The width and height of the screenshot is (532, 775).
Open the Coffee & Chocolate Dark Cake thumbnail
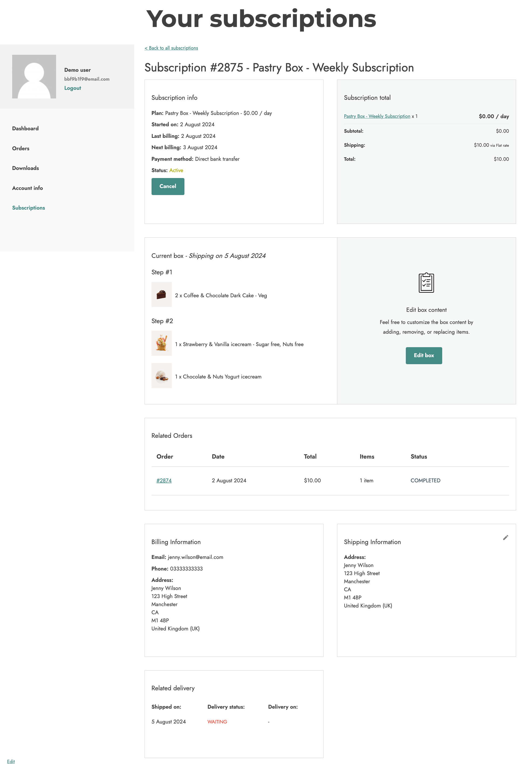pyautogui.click(x=161, y=295)
